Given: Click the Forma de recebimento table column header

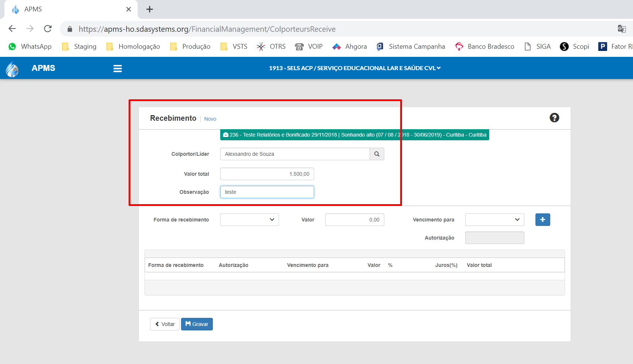Looking at the screenshot, I should (176, 265).
